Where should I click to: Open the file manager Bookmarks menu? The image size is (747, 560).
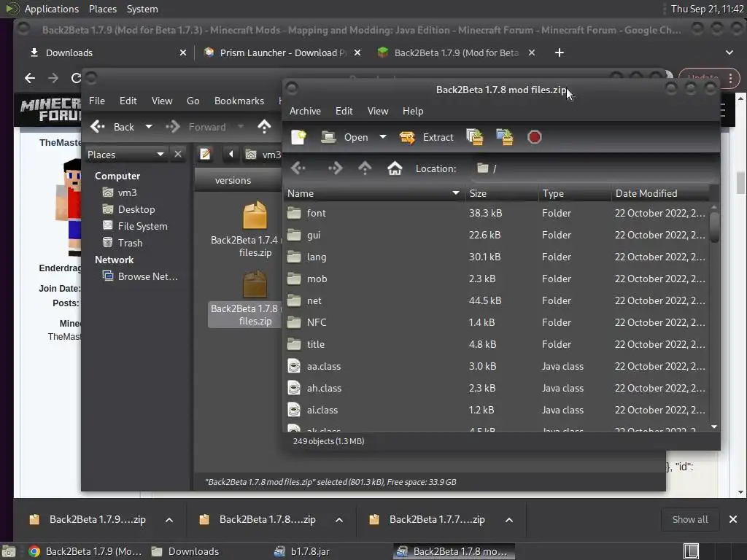coord(239,101)
